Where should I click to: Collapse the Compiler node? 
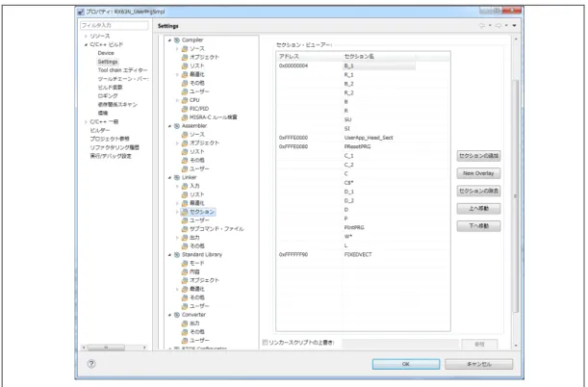coord(170,40)
